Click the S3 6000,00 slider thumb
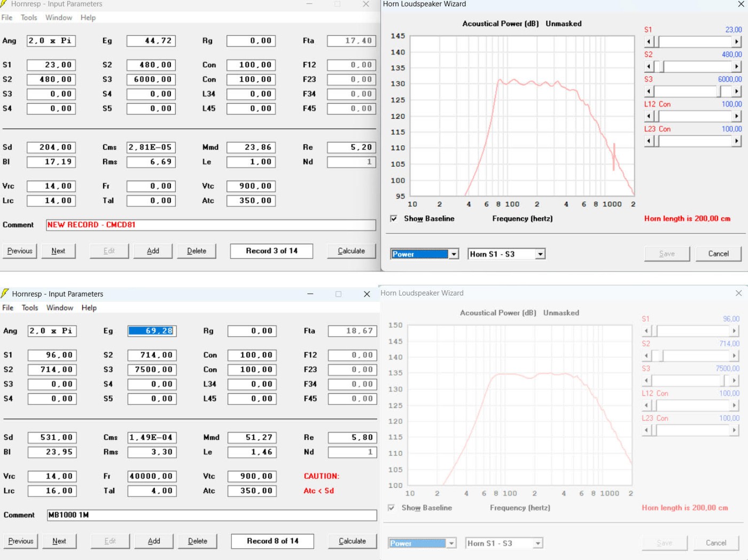Screen dimensions: 748x560 tap(724, 91)
